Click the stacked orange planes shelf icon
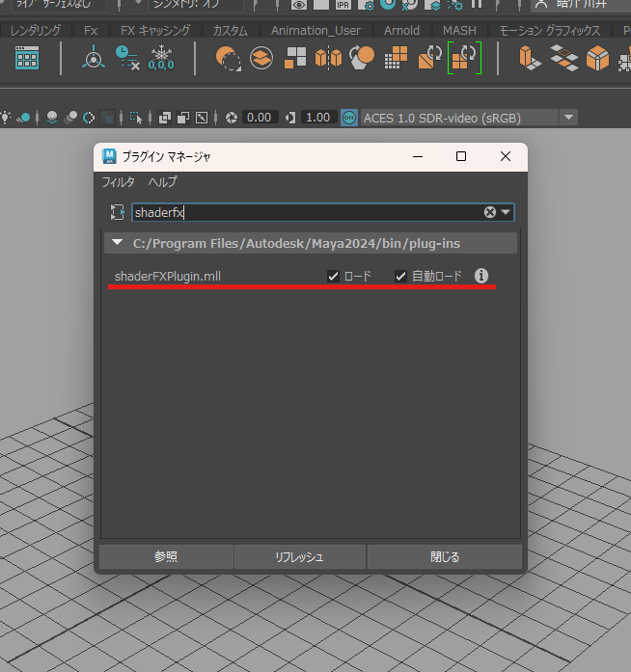 point(563,58)
